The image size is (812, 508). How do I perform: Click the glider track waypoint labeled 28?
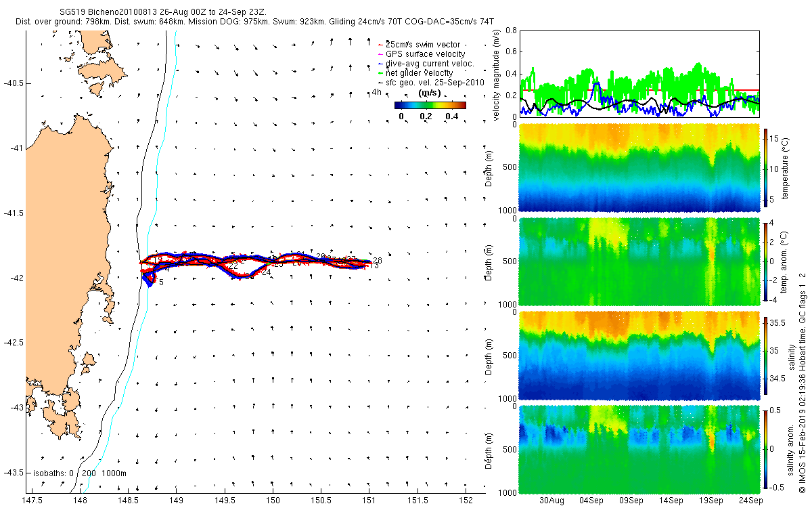(x=378, y=261)
